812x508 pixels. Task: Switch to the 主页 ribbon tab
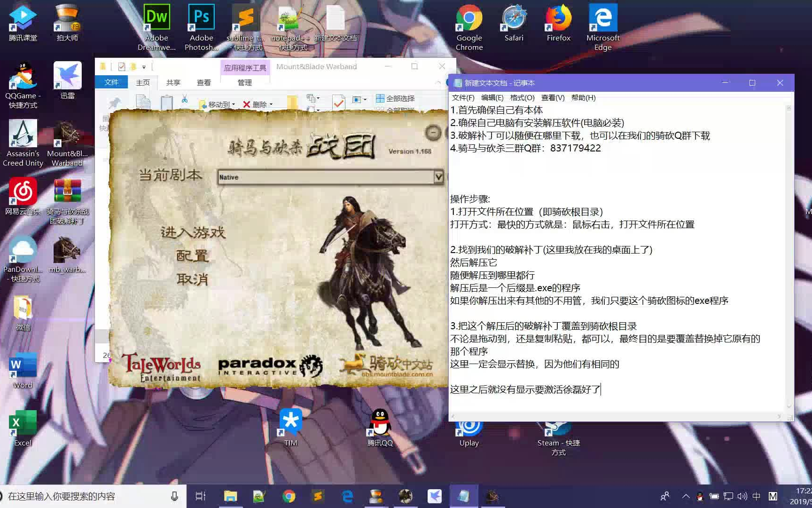(x=143, y=82)
